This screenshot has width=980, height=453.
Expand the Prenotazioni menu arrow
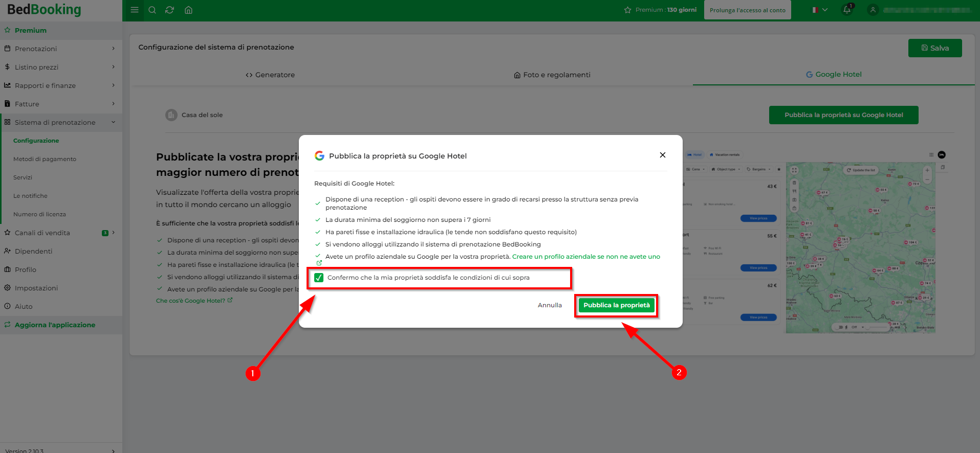[x=113, y=49]
